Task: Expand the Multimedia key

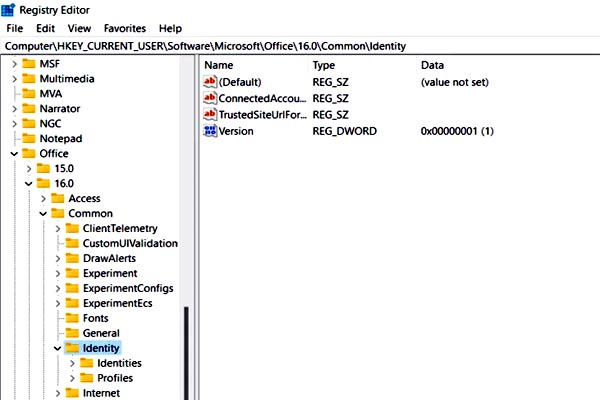Action: click(x=15, y=79)
